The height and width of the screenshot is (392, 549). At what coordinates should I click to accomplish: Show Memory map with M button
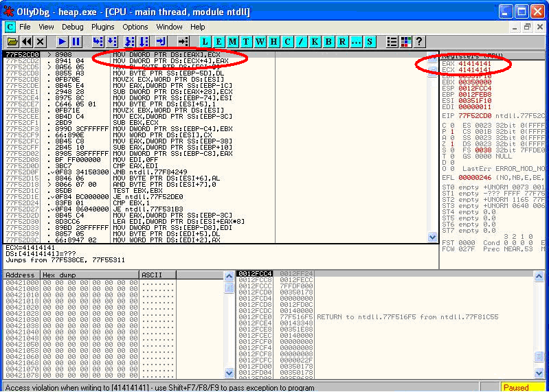pos(232,42)
